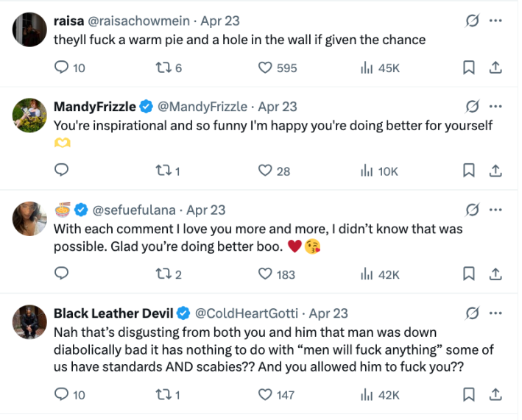Click raisa's profile avatar
This screenshot has width=522, height=420.
(x=30, y=29)
